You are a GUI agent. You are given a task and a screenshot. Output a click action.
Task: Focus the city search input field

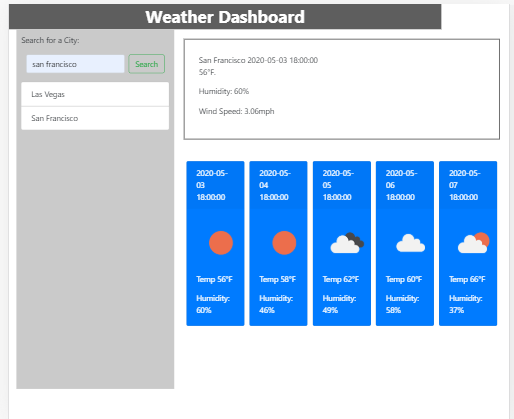pos(75,64)
